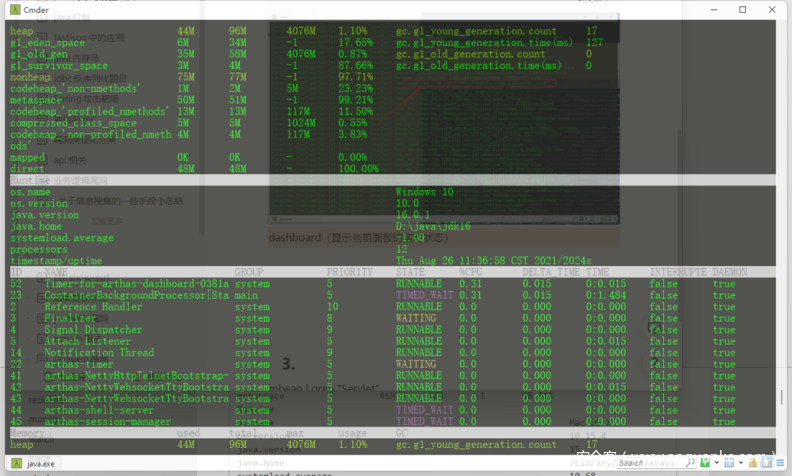792x476 pixels.
Task: Toggle the highlighted panel view icon
Action: click(767, 462)
